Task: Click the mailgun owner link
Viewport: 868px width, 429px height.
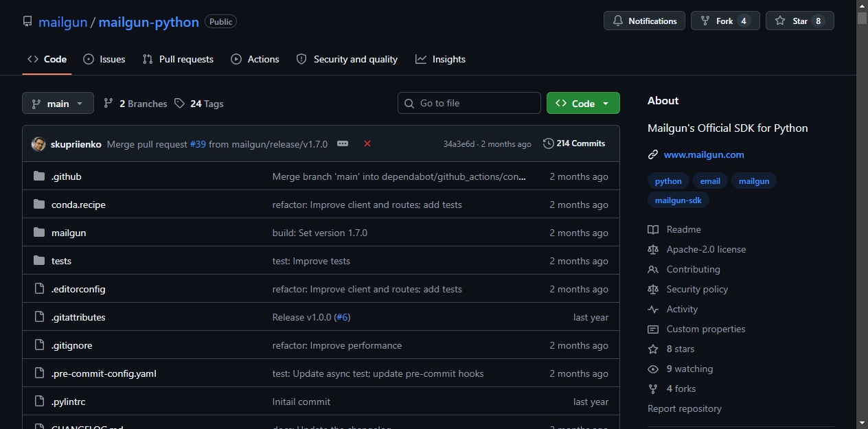Action: pyautogui.click(x=62, y=21)
